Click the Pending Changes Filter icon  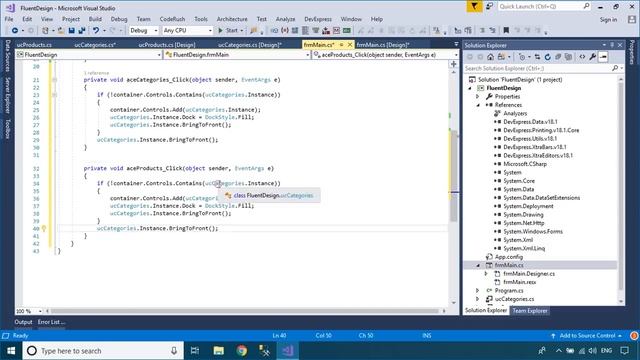522,57
